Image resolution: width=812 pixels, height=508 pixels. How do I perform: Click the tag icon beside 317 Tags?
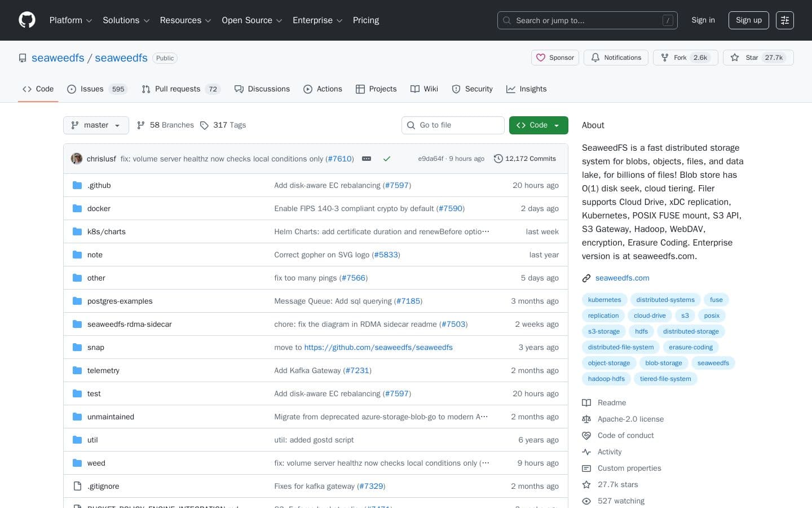(205, 125)
